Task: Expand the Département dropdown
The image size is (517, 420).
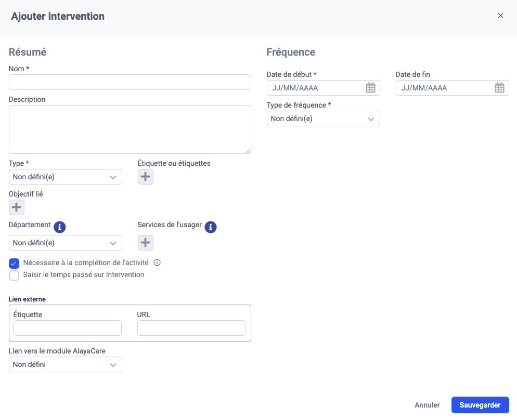Action: click(x=66, y=243)
